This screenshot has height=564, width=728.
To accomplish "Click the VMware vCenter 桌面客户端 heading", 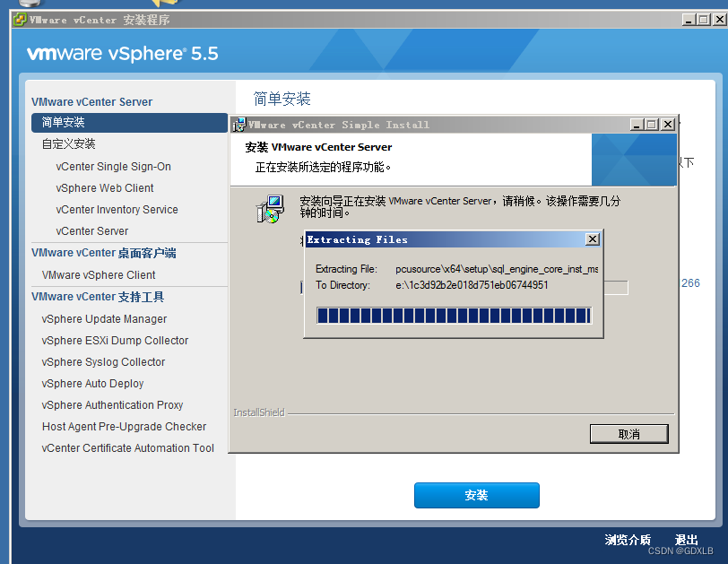I will 103,253.
